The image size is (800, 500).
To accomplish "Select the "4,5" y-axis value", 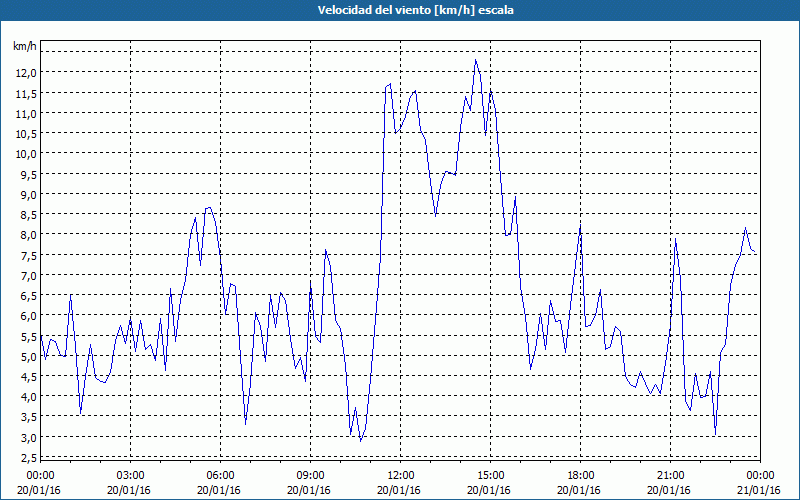I will [x=28, y=377].
